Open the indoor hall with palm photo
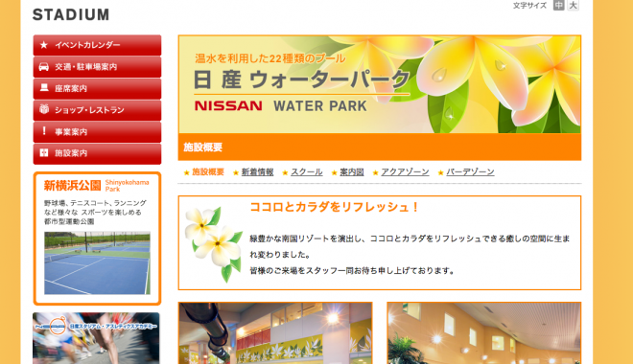 pos(484,333)
